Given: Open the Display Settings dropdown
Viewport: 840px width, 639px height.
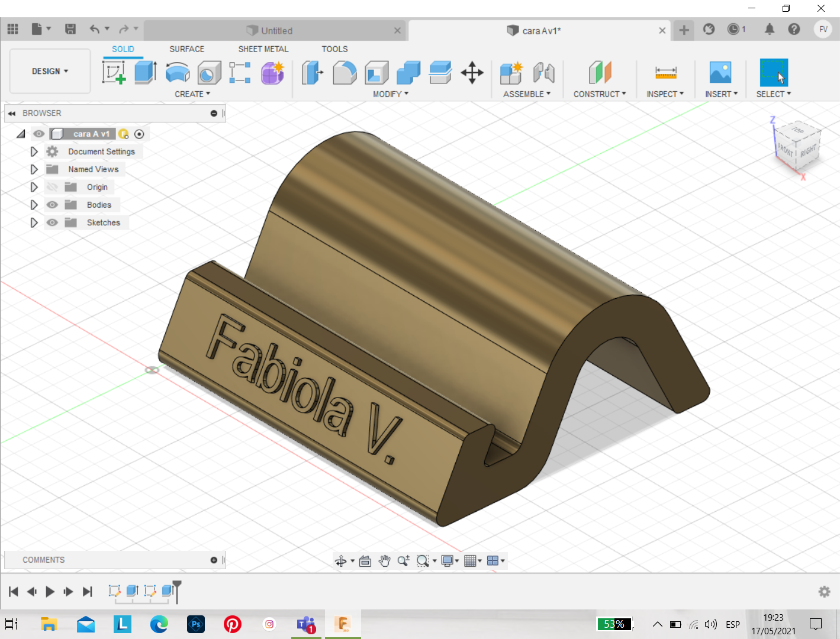Looking at the screenshot, I should pos(450,560).
